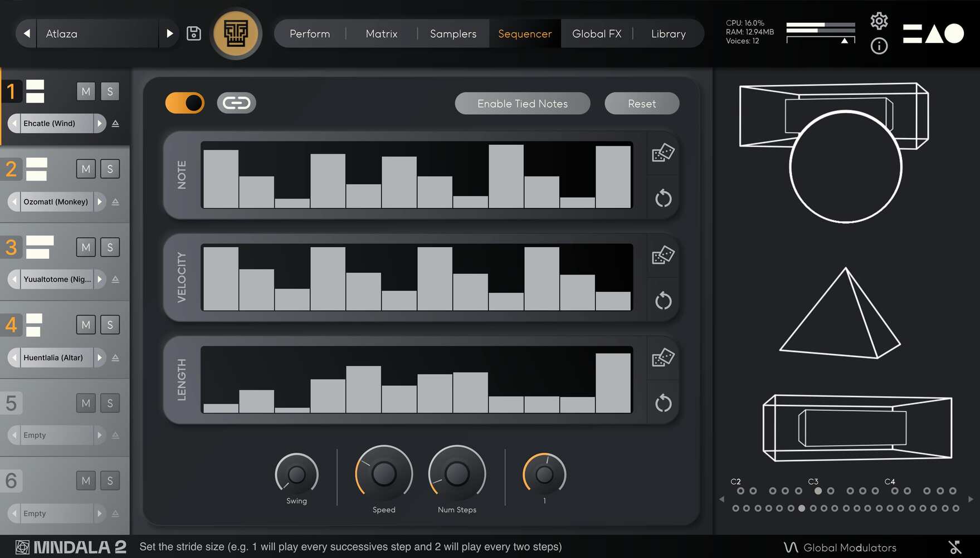Toggle the sequencer on/off switch
Viewport: 980px width, 558px height.
(184, 103)
